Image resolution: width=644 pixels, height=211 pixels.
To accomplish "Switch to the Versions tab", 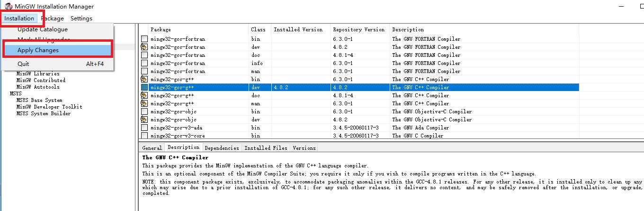I will click(304, 148).
